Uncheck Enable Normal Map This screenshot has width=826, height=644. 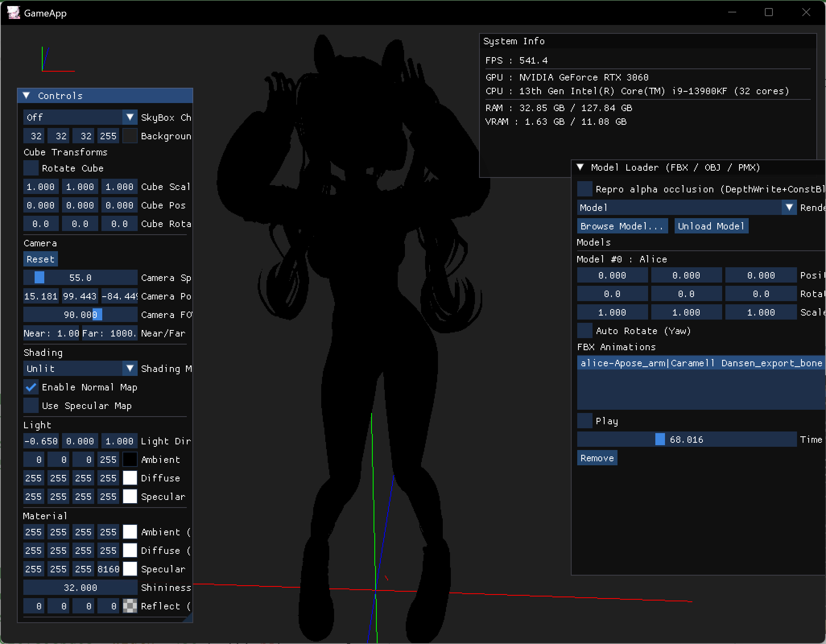(x=31, y=387)
